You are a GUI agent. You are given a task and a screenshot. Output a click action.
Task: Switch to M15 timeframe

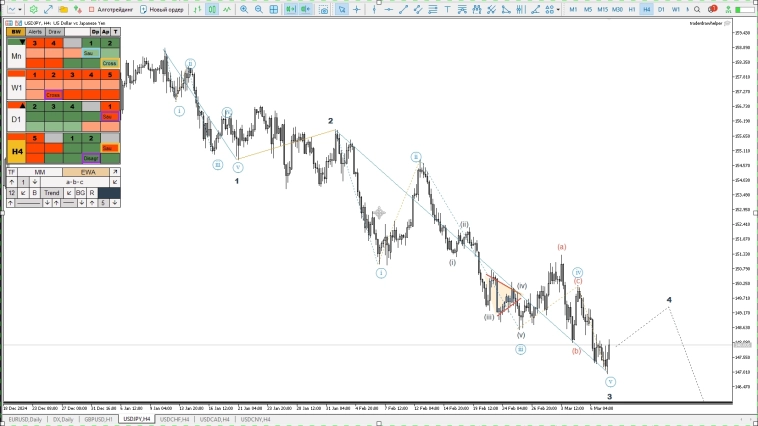click(x=602, y=9)
